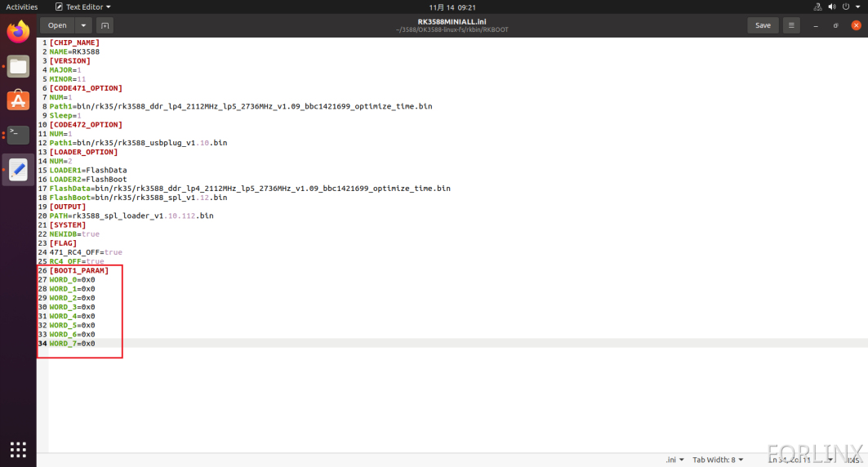Screen dimensions: 868x467
Task: Click the [SYSTEM] section header
Action: (x=68, y=225)
